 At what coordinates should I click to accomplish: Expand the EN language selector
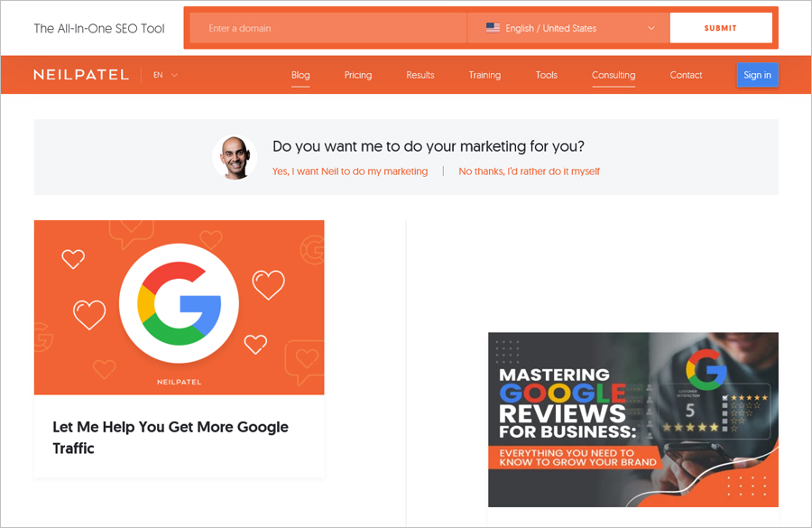165,75
